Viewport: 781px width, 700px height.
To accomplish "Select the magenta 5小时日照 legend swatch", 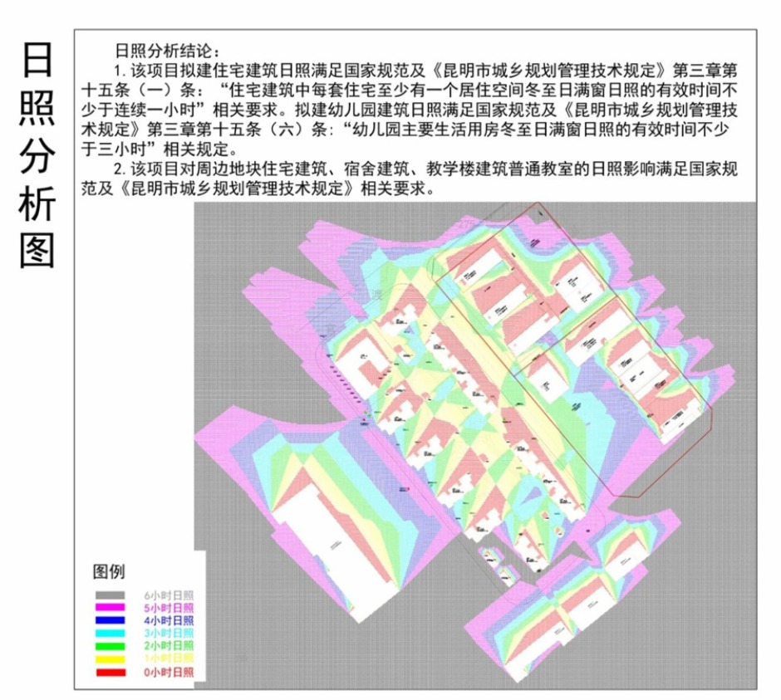I will (109, 607).
